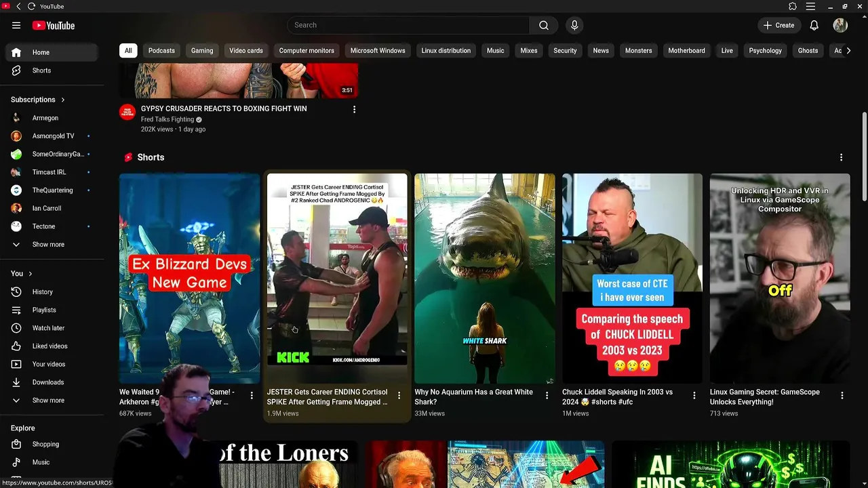The width and height of the screenshot is (868, 488).
Task: Select the Motherboard filter chip
Action: (x=686, y=51)
